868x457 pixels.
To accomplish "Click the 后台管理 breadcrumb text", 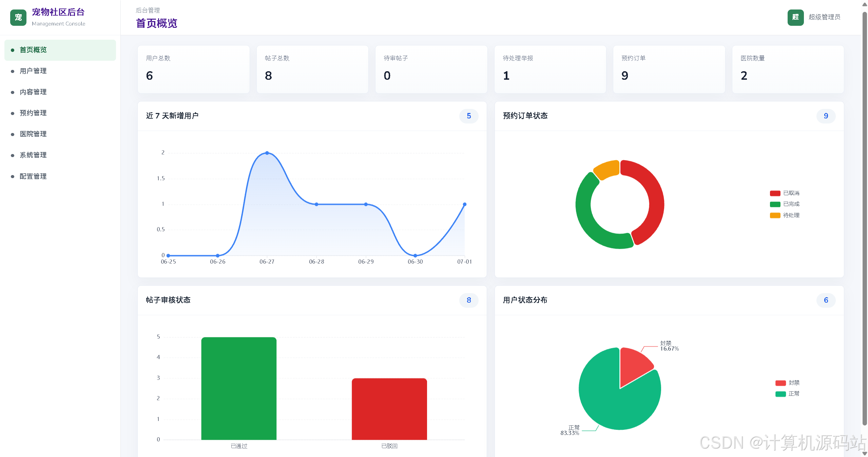I will (x=148, y=11).
